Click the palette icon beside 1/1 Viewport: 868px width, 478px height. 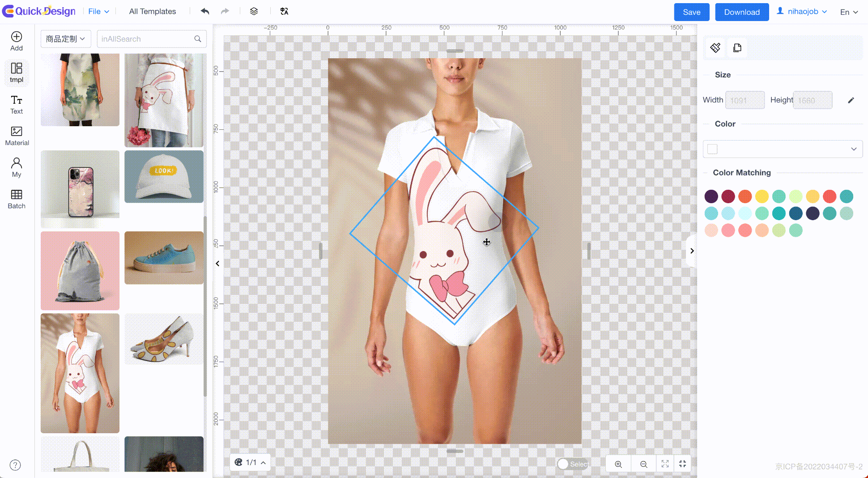[x=238, y=462]
